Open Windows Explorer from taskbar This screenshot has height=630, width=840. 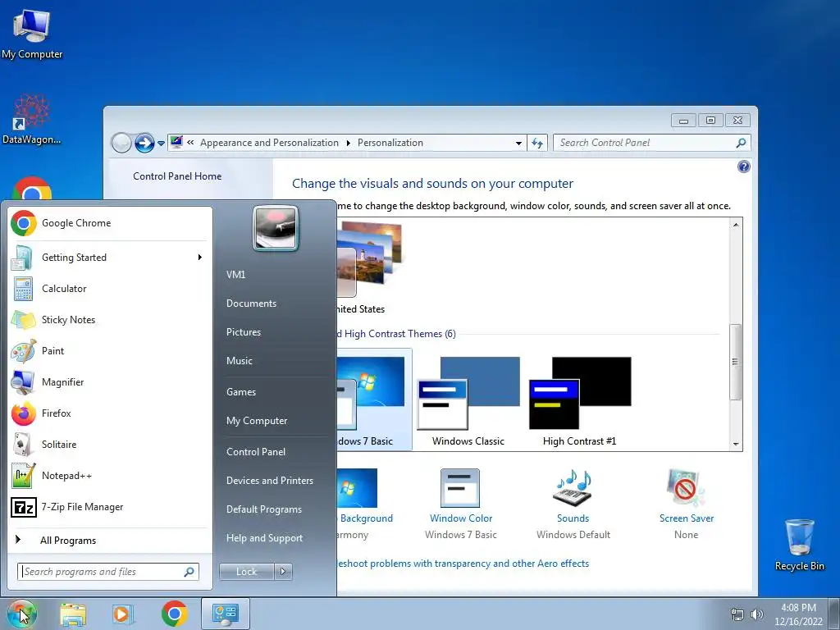point(73,614)
